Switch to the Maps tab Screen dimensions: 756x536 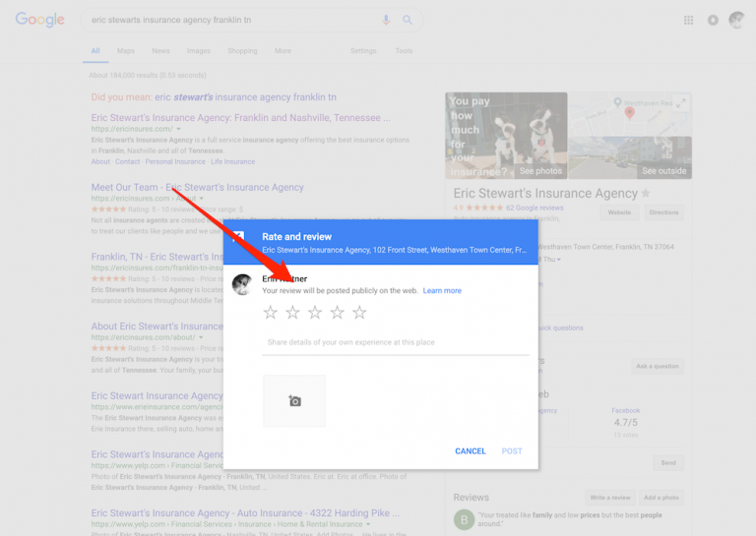pos(126,51)
